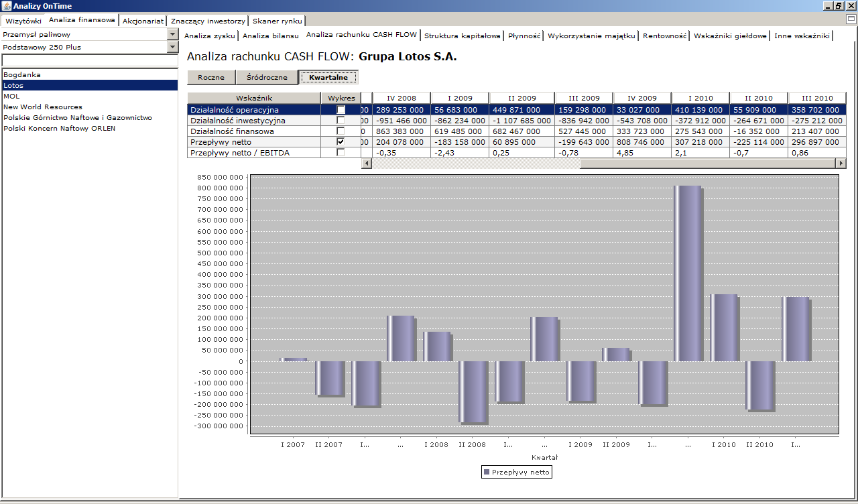Select the Kwartalne period button
Image resolution: width=858 pixels, height=504 pixels.
pos(328,77)
